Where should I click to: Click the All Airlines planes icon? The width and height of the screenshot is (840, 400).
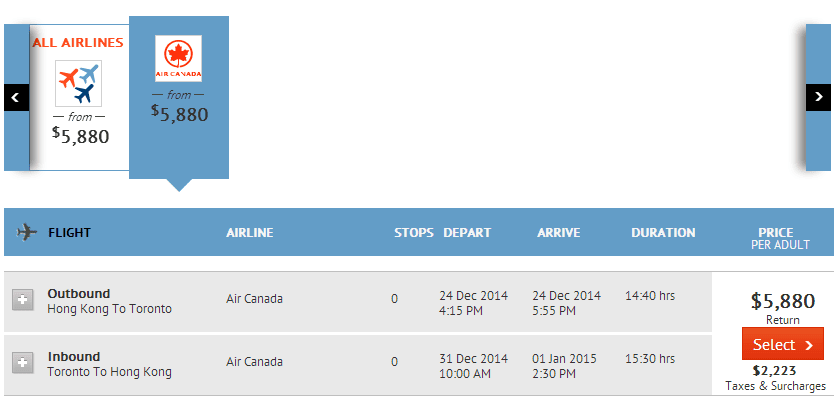click(x=79, y=84)
